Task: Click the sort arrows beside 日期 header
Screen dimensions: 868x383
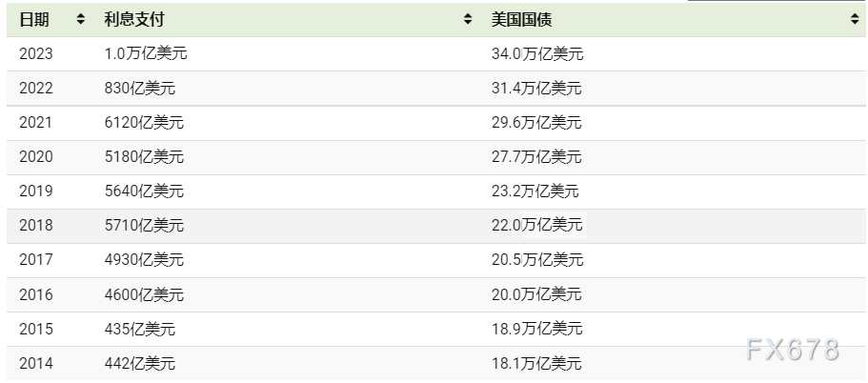Action: pos(80,19)
